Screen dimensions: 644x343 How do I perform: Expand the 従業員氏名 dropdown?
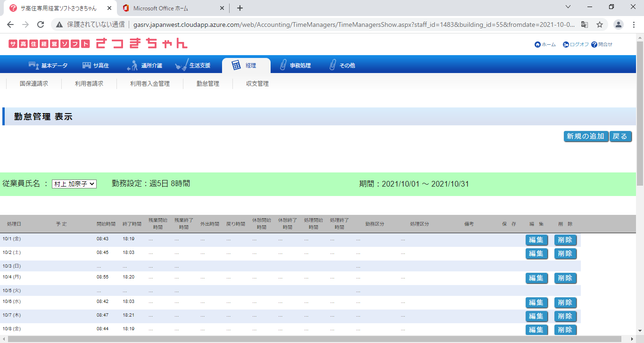[x=74, y=184]
